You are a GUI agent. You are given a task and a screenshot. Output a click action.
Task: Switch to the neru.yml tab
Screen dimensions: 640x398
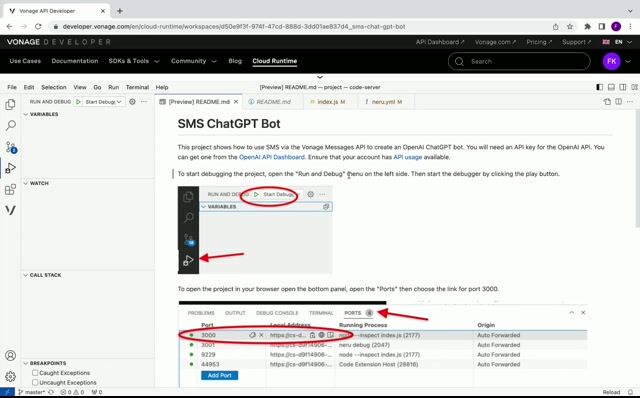(386, 102)
